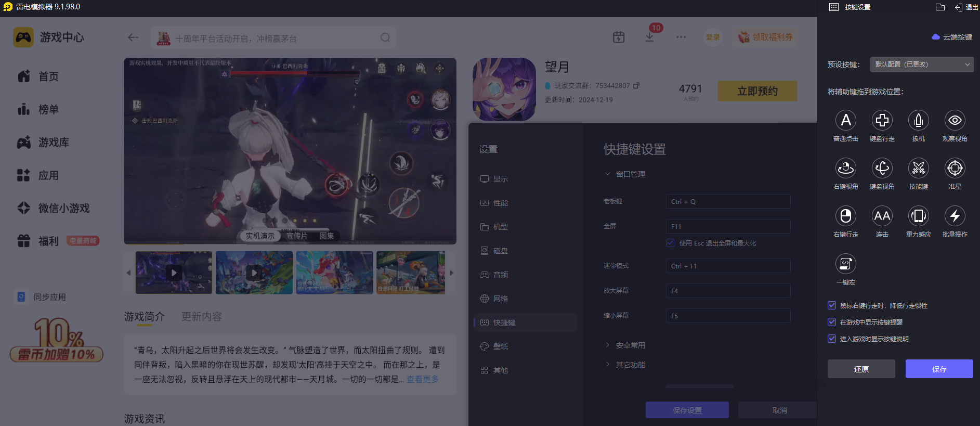Select the 扳机 trigger icon

(x=919, y=120)
